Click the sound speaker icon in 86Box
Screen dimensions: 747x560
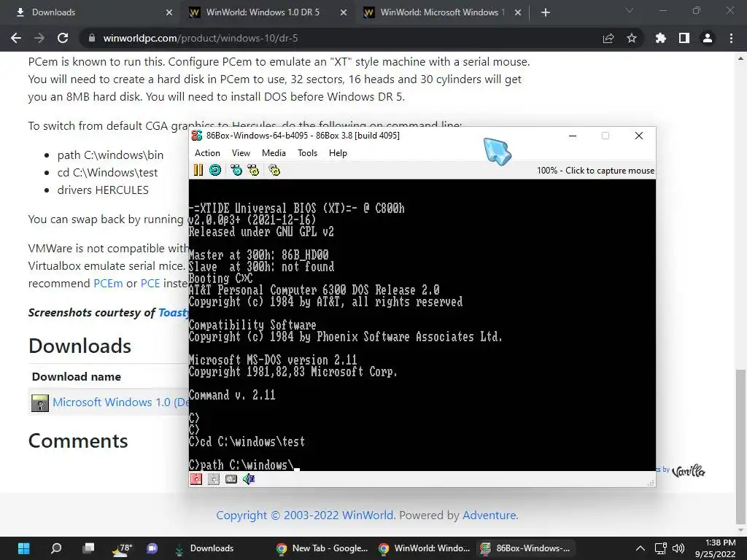(x=249, y=479)
